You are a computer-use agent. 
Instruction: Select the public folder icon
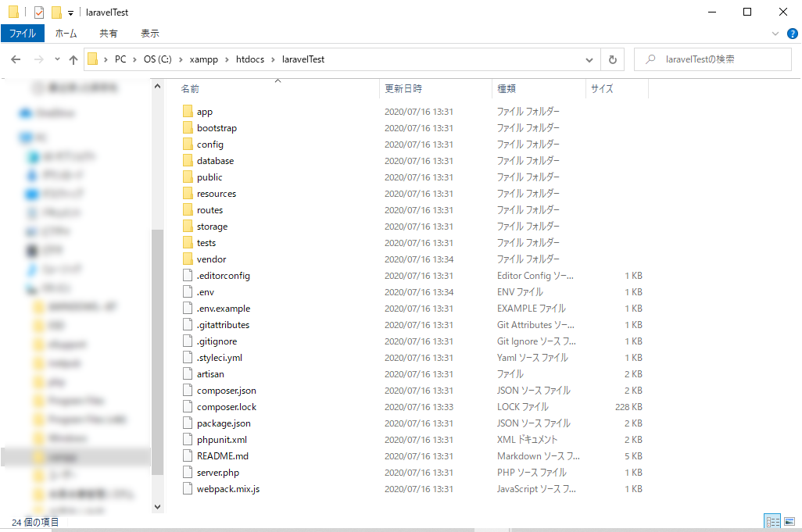point(188,177)
